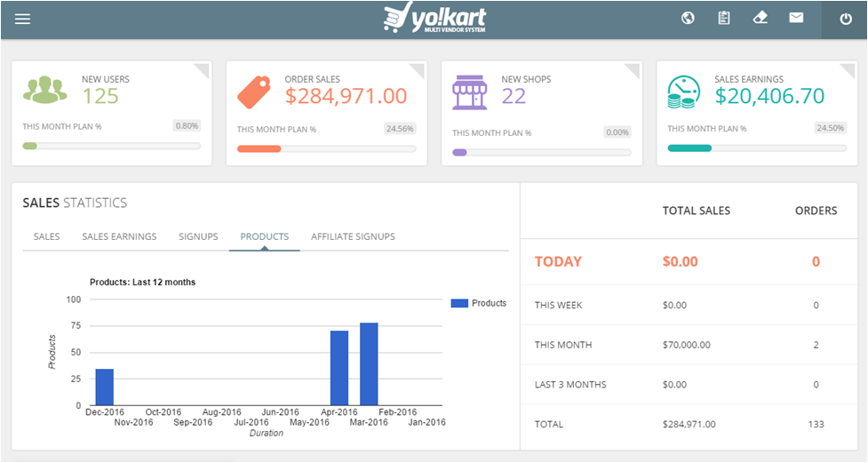The image size is (868, 463).
Task: Click the New Users card corner fold
Action: pyautogui.click(x=203, y=70)
